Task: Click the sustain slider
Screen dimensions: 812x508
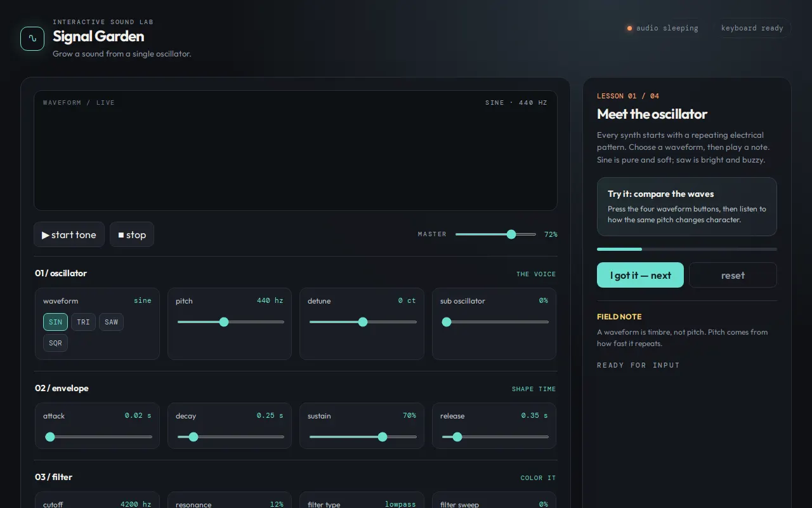Action: point(362,437)
